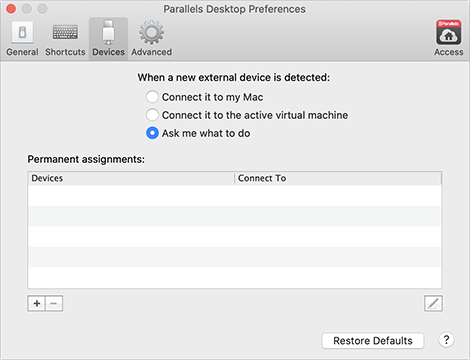Edit assignment with pencil button

(x=433, y=303)
